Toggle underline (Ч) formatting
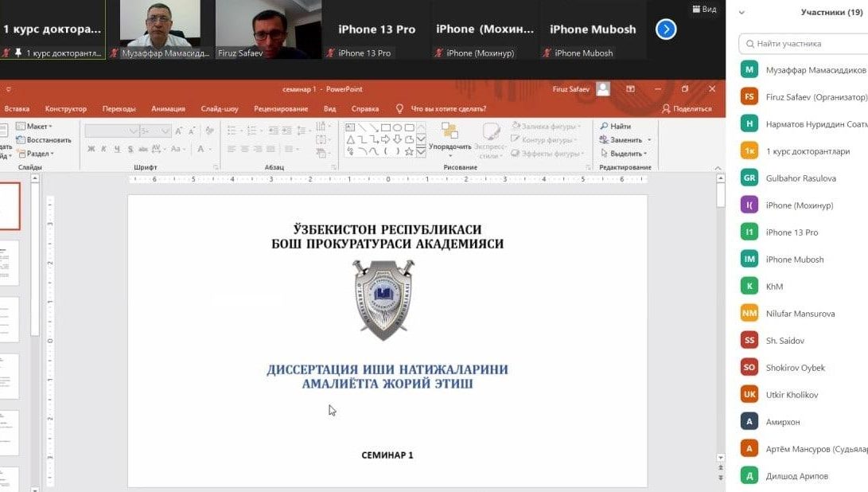 [x=117, y=149]
